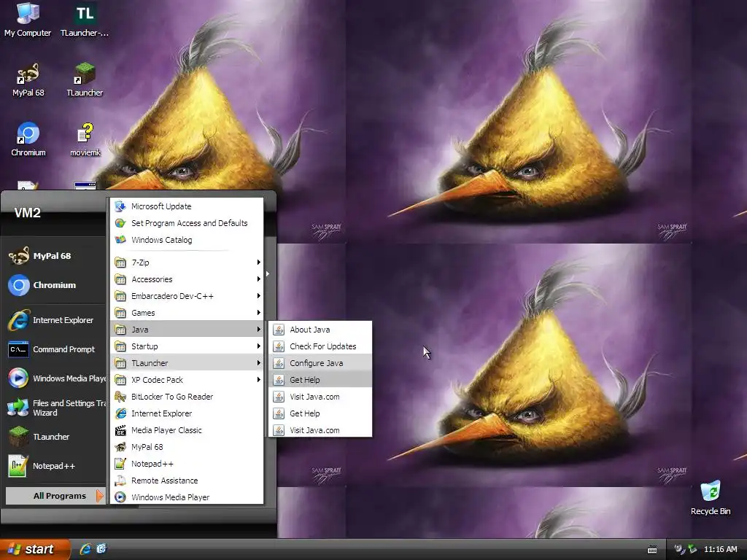Select the Chromium desktop shortcut

(x=28, y=139)
